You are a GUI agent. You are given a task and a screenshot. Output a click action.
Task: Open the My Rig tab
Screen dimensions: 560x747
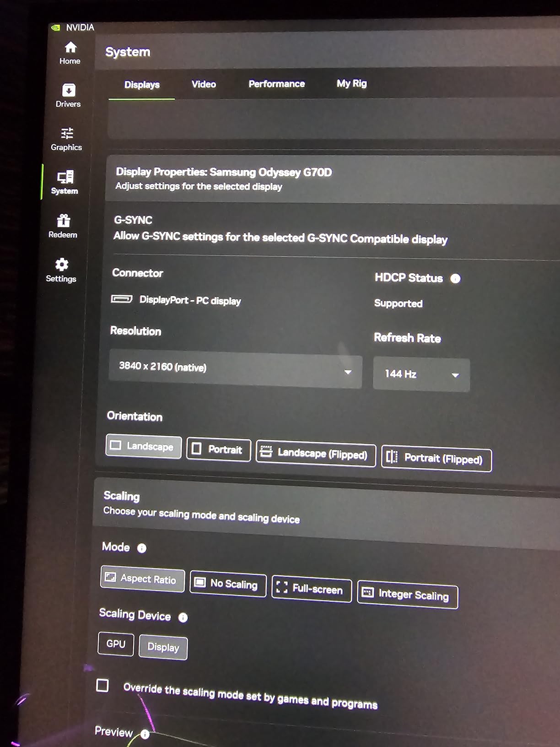[x=351, y=83]
